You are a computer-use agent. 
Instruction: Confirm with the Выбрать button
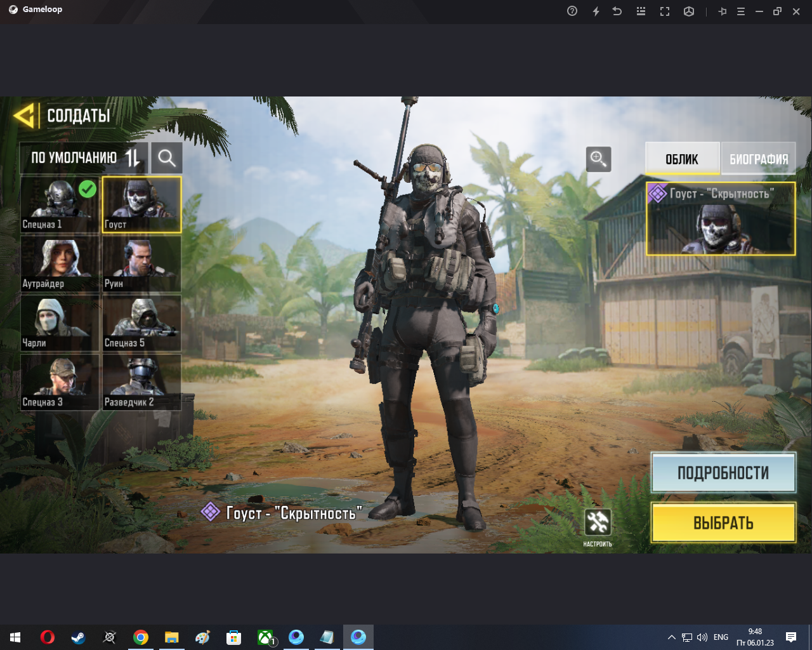(723, 522)
